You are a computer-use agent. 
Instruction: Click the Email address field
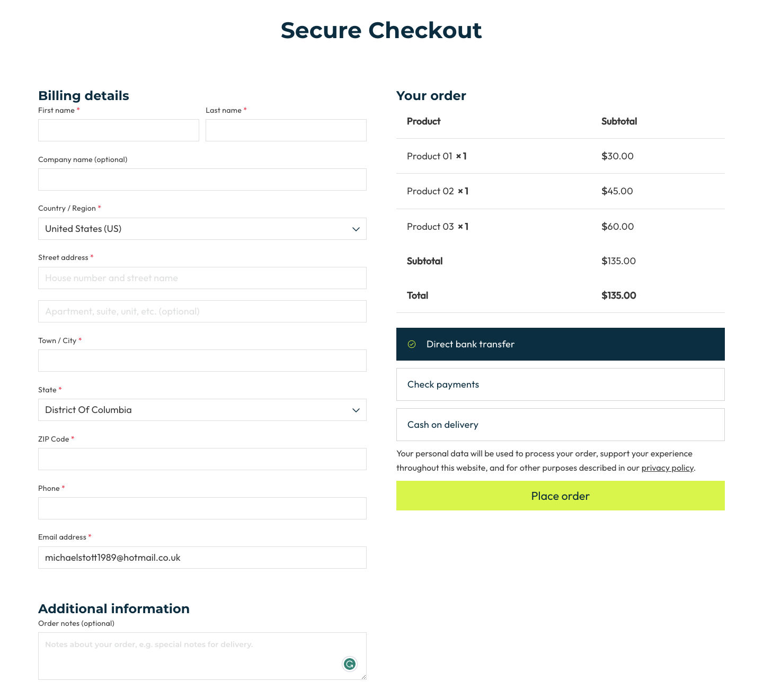(x=202, y=558)
